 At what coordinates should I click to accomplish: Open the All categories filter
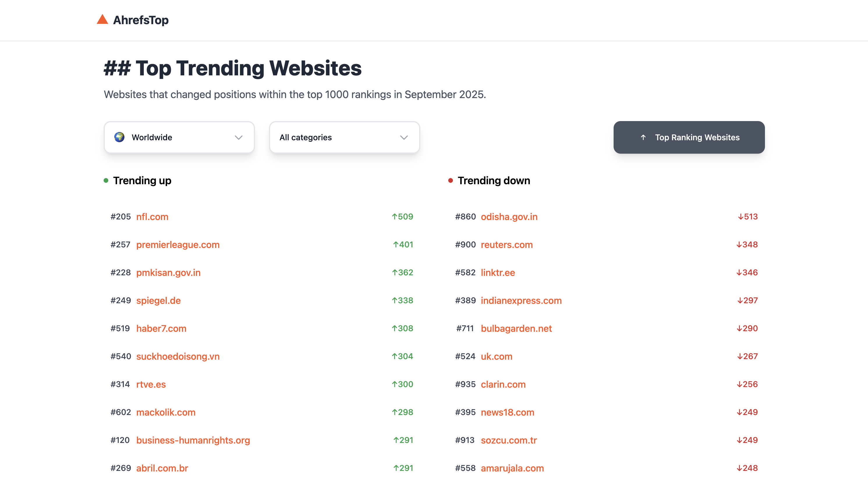click(344, 137)
